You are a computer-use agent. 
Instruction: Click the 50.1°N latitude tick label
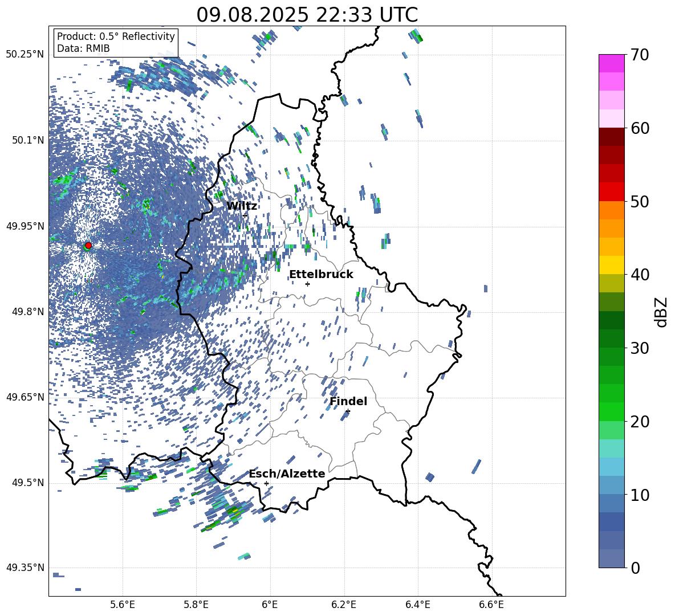29,140
